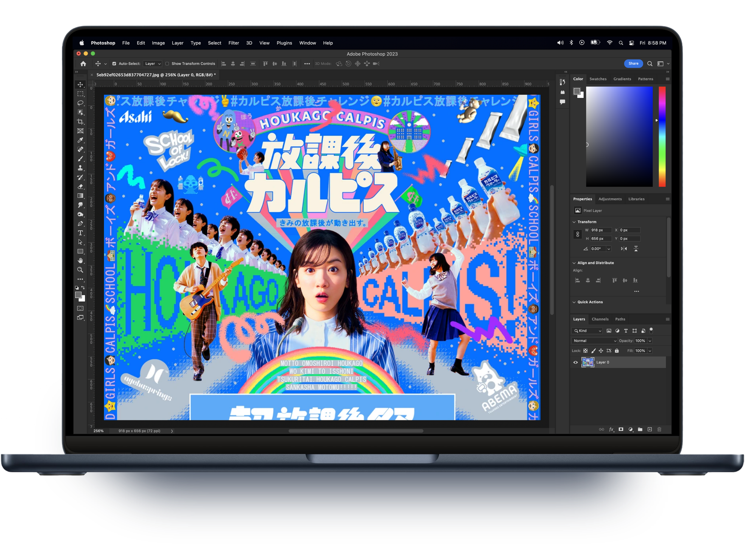Enable Show Transform Controls checkbox
745x560 pixels.
(x=167, y=64)
